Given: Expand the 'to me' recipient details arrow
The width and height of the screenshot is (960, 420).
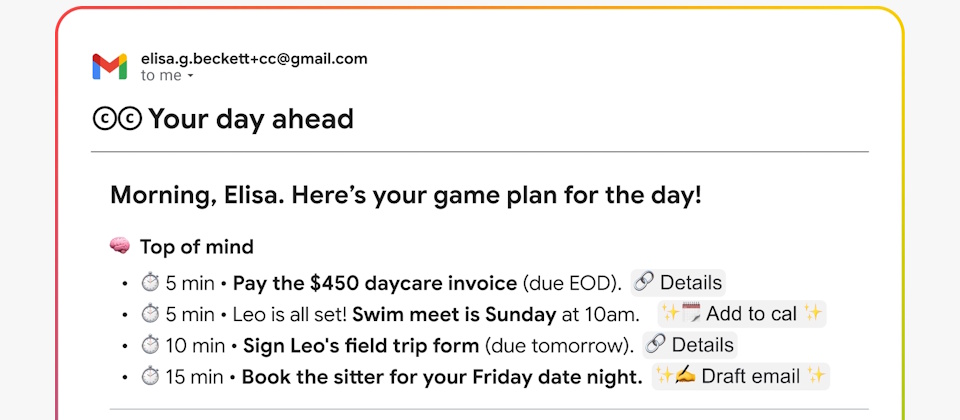Looking at the screenshot, I should (x=190, y=76).
